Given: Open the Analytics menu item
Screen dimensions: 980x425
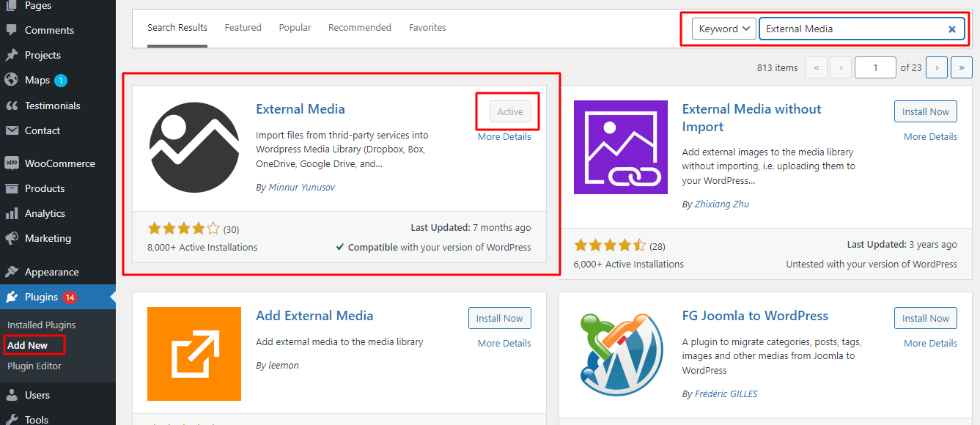Looking at the screenshot, I should click(x=58, y=213).
